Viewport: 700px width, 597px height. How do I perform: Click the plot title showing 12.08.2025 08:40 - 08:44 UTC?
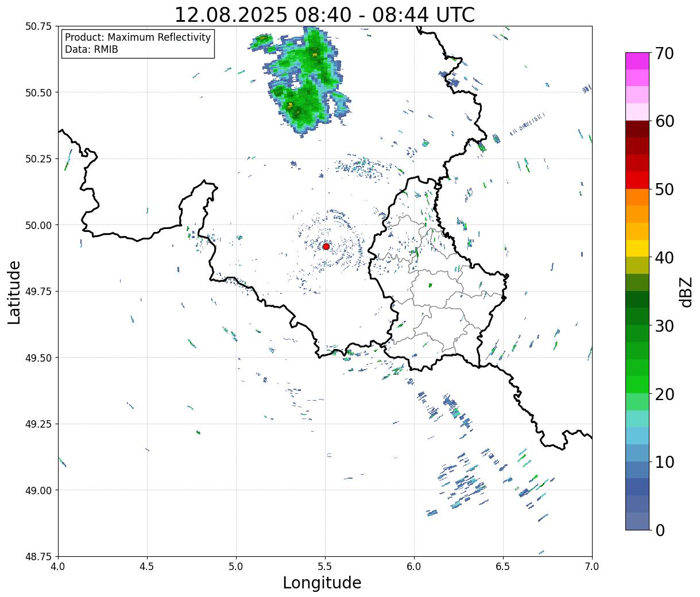324,15
